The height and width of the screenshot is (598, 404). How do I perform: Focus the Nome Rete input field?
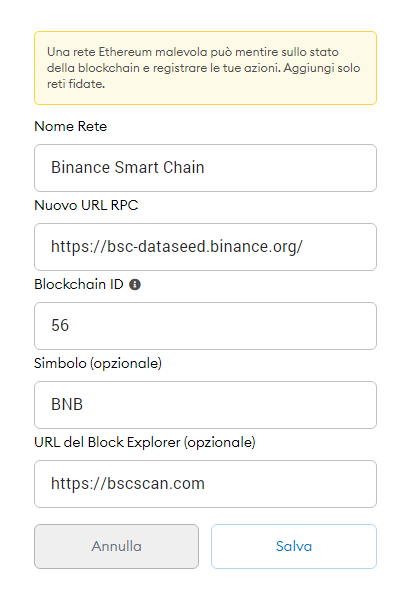point(205,168)
